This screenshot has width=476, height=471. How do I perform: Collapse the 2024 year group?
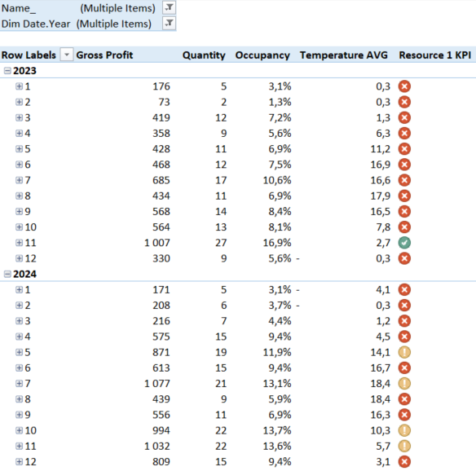[x=7, y=274]
